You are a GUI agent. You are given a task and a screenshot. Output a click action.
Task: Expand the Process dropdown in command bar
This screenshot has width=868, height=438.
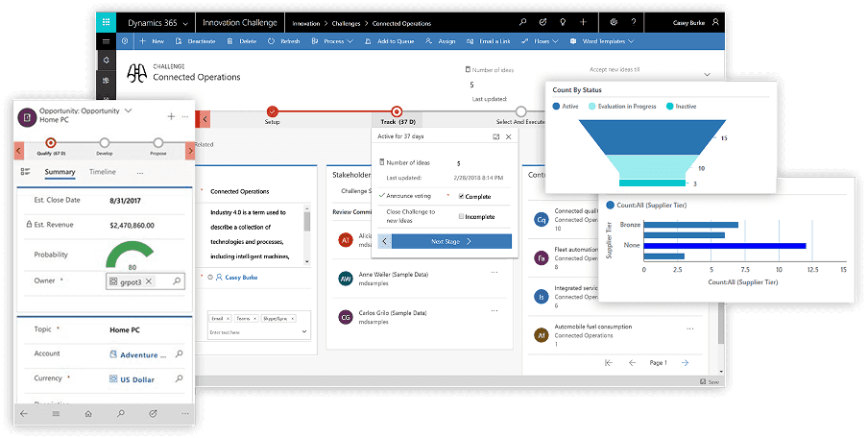pos(350,41)
